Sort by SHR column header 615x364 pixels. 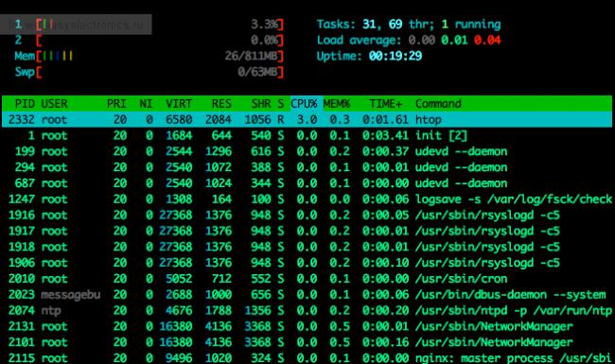(261, 104)
